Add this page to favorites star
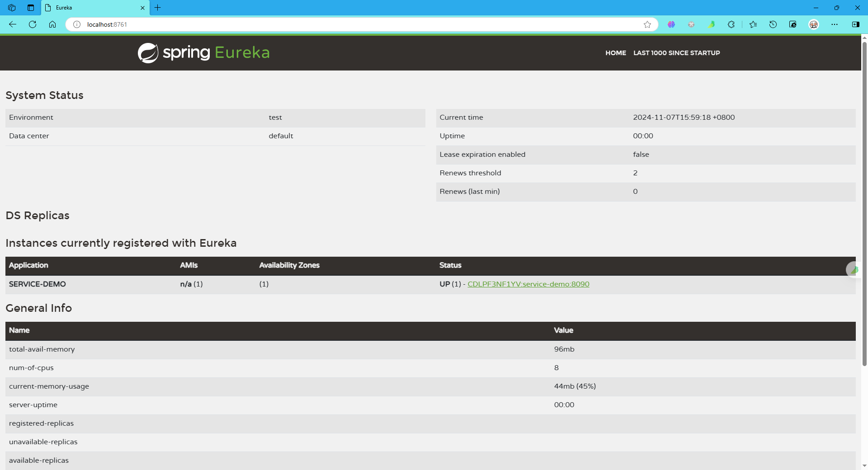Screen dimensions: 868x470 point(647,24)
